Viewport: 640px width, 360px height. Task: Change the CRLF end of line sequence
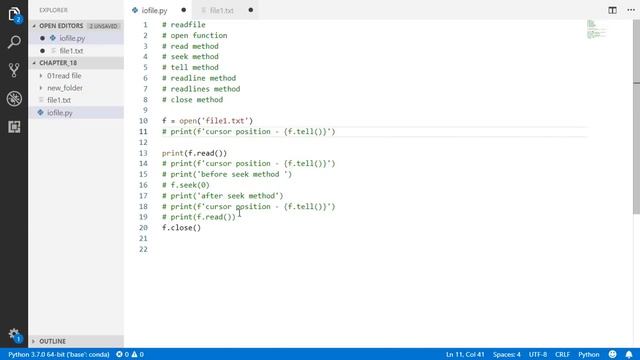coord(562,354)
